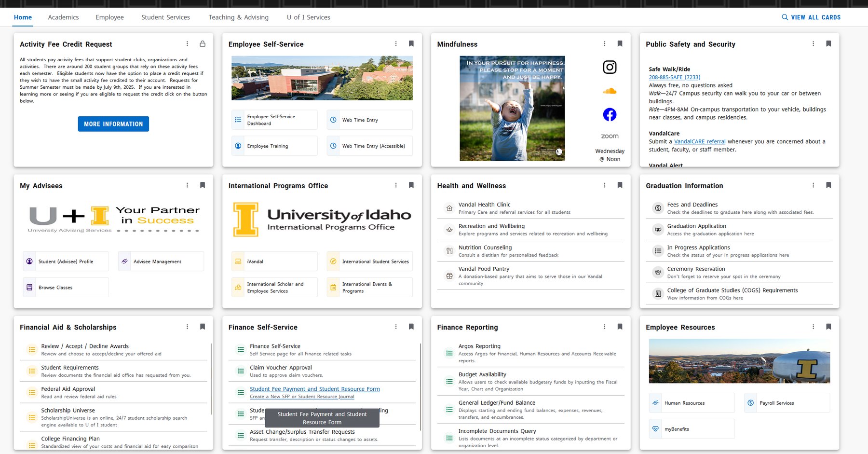Select the "Scholarship Universe" list item
The height and width of the screenshot is (454, 868).
113,417
